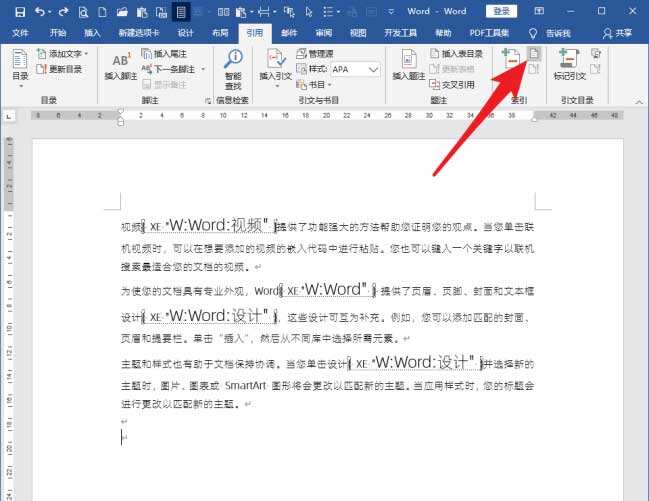Go to the next footnote with 下一条脚注
Image resolution: width=649 pixels, height=501 pixels.
169,69
